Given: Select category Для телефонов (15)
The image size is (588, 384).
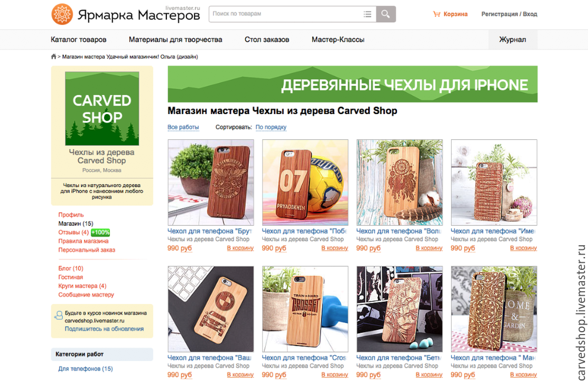Looking at the screenshot, I should tap(85, 369).
